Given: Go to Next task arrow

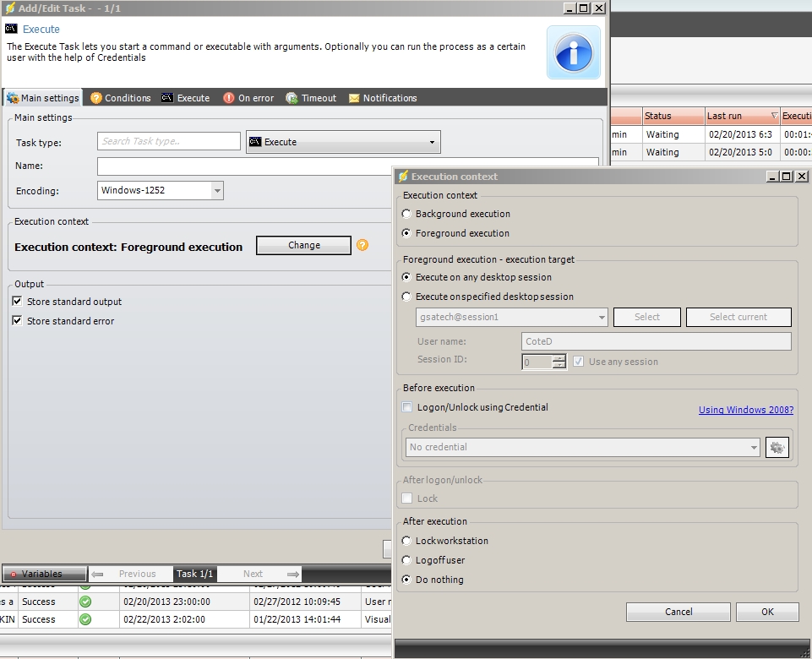Looking at the screenshot, I should (x=292, y=574).
